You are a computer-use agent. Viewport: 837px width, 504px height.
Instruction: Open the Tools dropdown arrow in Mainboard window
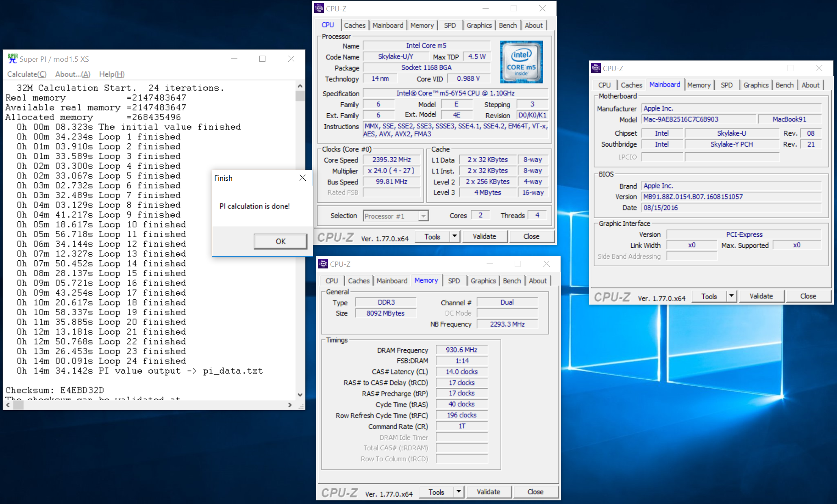[x=732, y=296]
